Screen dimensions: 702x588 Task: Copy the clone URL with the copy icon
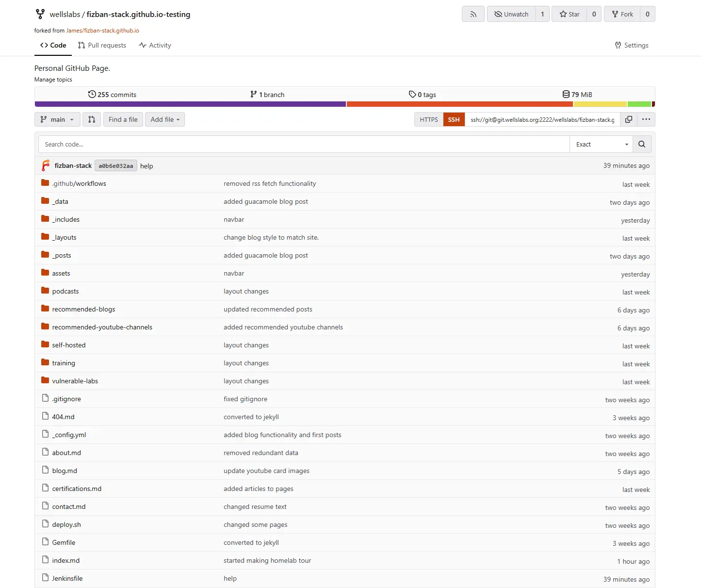[x=629, y=119]
